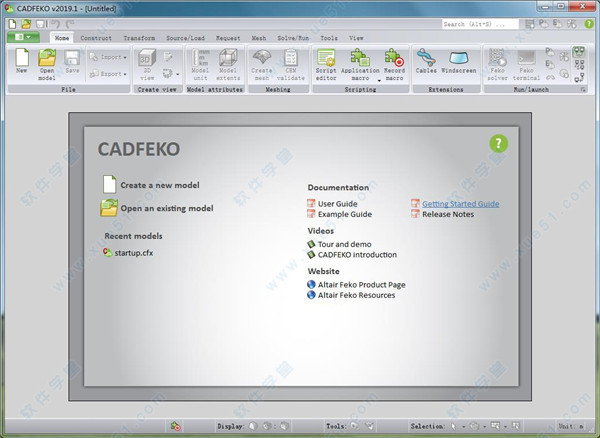
Task: Play CADFEKO introduction video
Action: (x=352, y=254)
